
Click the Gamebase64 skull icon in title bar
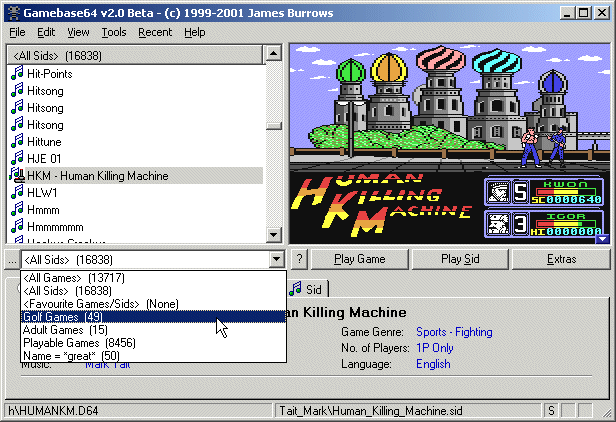coord(14,13)
